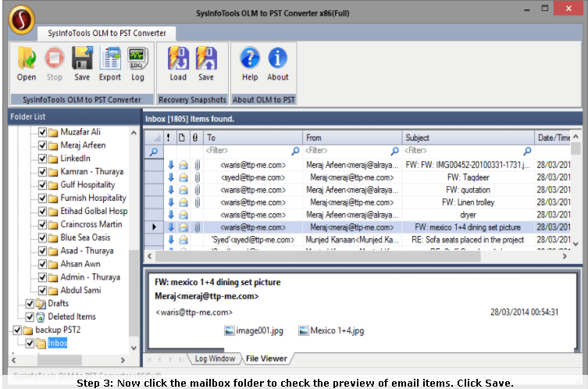Uncheck the Muzafar Ali folder checkbox
588x389 pixels.
(42, 132)
